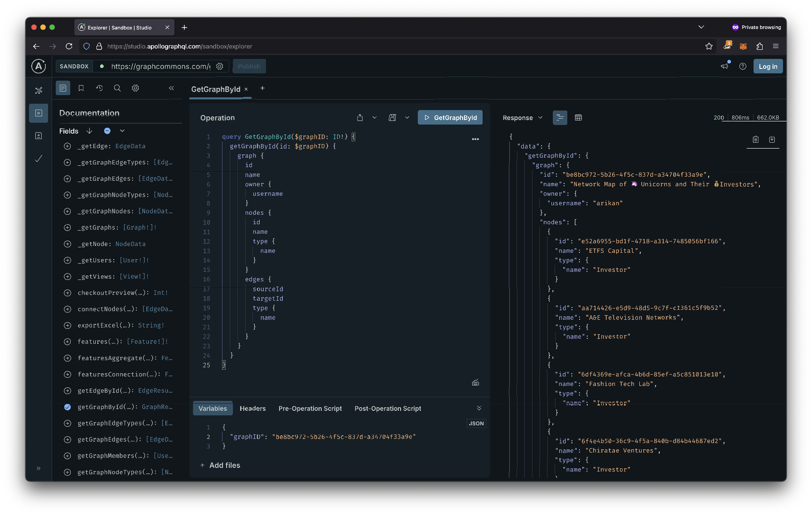Add the _getEdge field to operation

tap(68, 146)
